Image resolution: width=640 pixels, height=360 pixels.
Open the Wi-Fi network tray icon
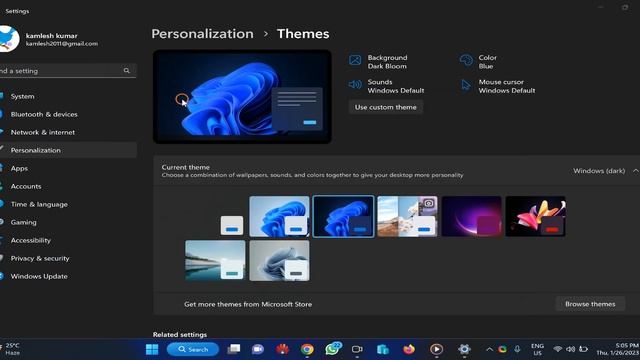click(558, 349)
